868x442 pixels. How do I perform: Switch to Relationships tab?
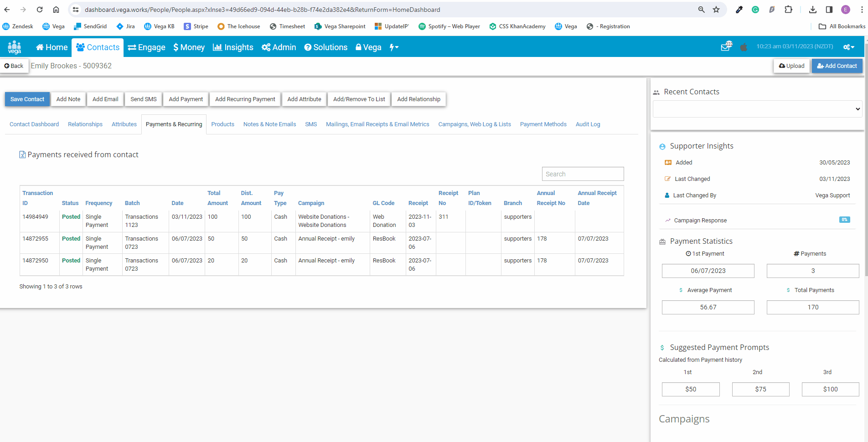(85, 124)
